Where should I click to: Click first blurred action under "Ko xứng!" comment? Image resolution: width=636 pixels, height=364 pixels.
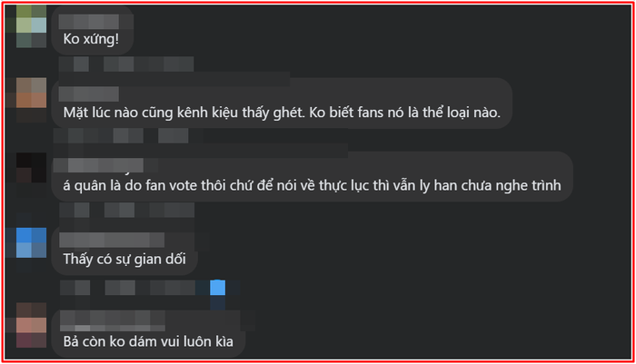click(x=74, y=64)
